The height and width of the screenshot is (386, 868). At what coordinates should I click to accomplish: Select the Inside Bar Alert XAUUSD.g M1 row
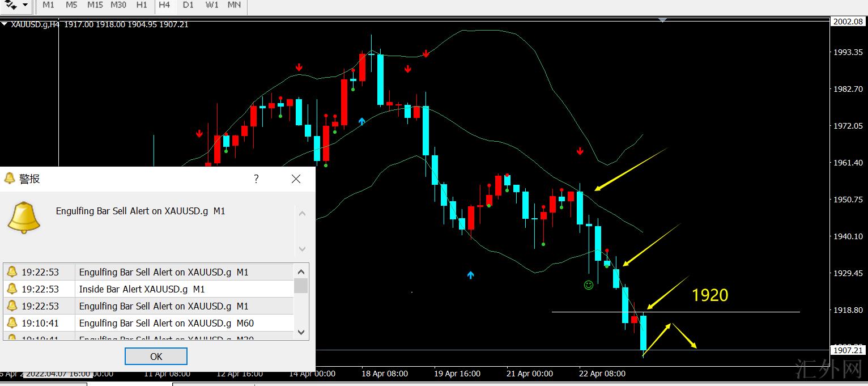[x=142, y=289]
